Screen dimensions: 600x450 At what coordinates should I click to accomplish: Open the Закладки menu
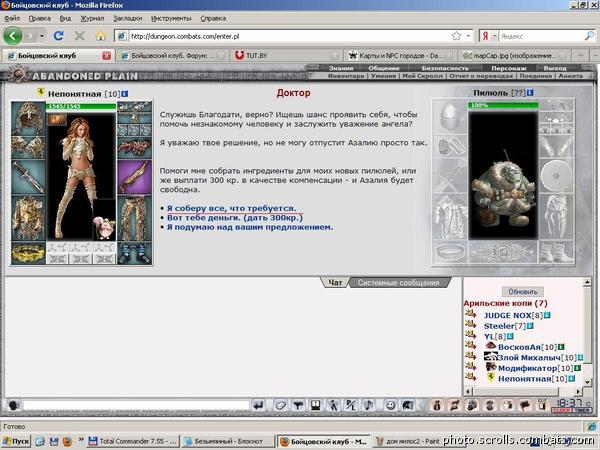[x=127, y=18]
